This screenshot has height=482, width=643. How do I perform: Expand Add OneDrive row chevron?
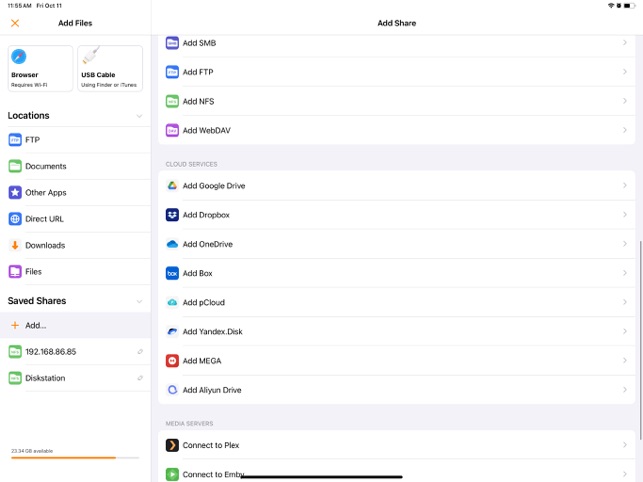click(x=625, y=244)
